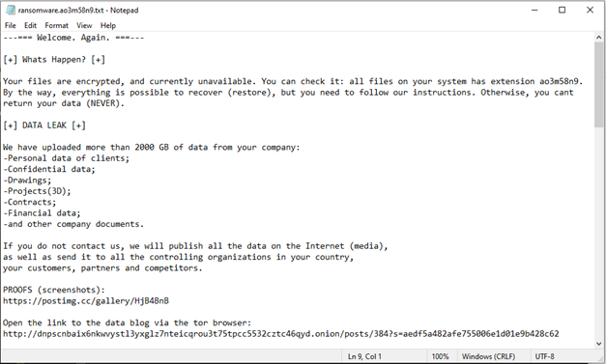Click the scrollbar down arrow
Screen dimensions: 606x364
coord(599,343)
